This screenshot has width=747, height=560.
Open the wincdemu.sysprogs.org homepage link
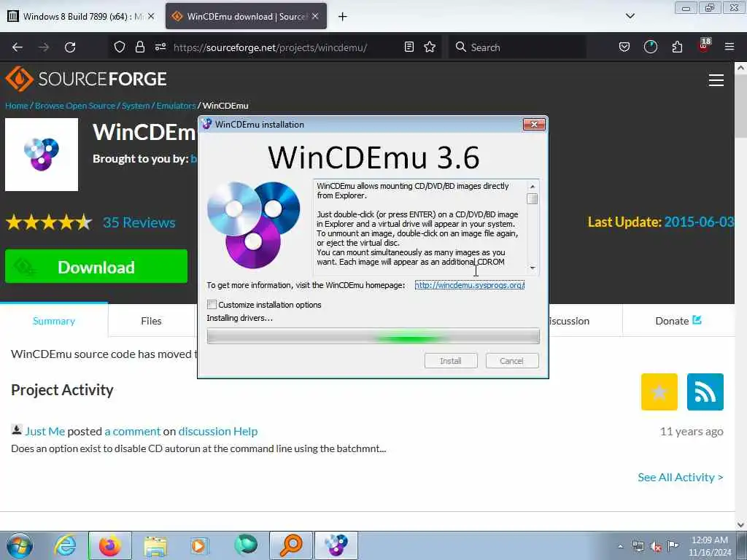pyautogui.click(x=470, y=285)
